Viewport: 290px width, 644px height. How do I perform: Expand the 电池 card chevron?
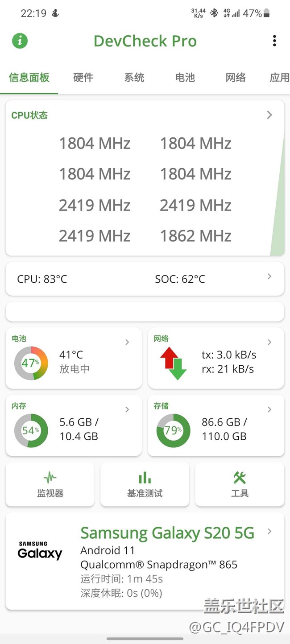coord(127,342)
